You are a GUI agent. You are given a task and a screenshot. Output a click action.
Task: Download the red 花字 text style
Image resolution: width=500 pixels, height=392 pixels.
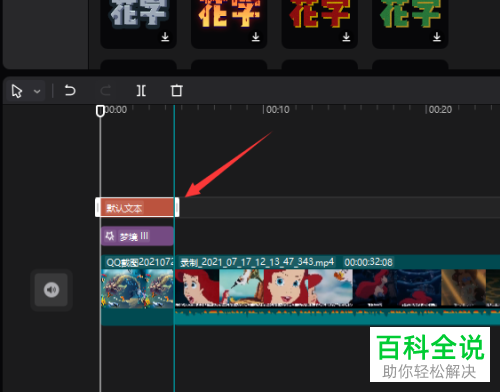pyautogui.click(x=346, y=37)
